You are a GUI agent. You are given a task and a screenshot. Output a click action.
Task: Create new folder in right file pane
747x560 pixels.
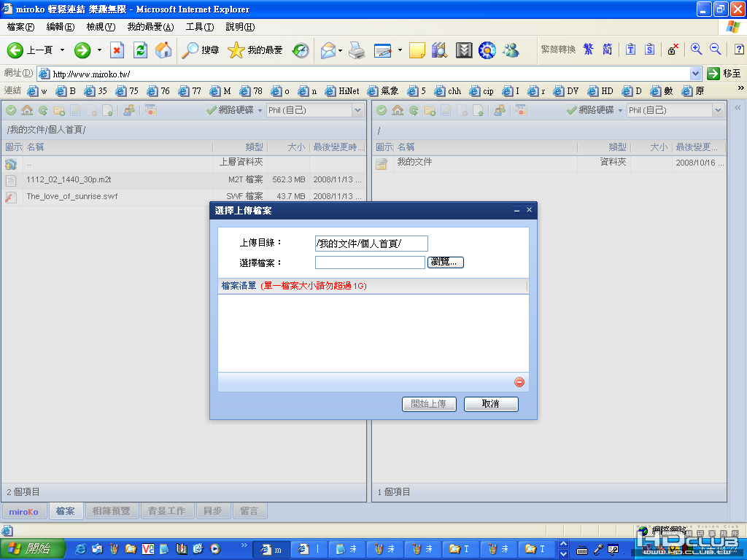coord(430,111)
